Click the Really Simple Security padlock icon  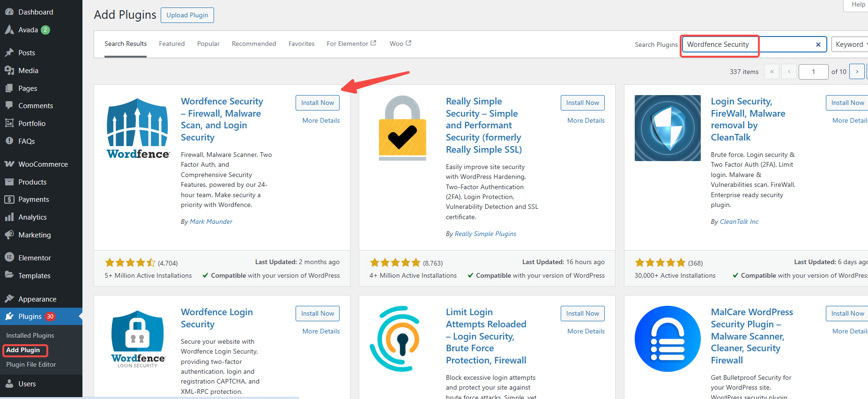[x=402, y=128]
